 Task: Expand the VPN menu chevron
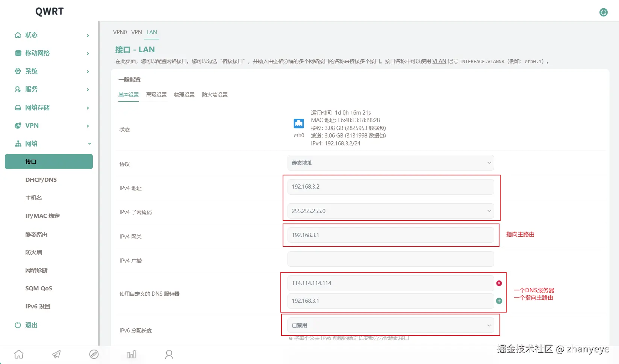[88, 126]
